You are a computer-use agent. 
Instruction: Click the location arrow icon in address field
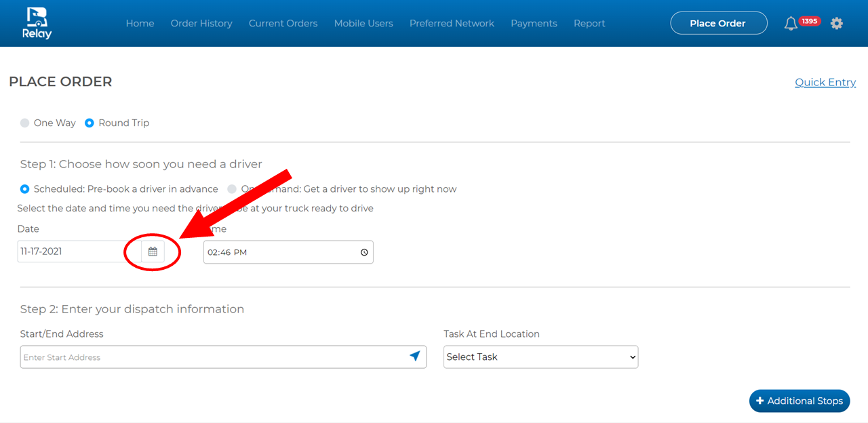pos(415,357)
